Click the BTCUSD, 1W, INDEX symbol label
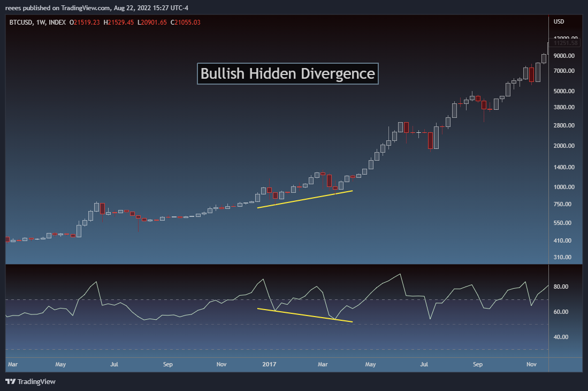The width and height of the screenshot is (588, 391). 37,22
